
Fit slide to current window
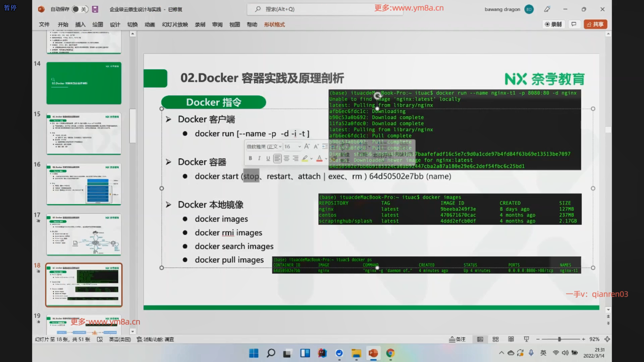pos(607,339)
